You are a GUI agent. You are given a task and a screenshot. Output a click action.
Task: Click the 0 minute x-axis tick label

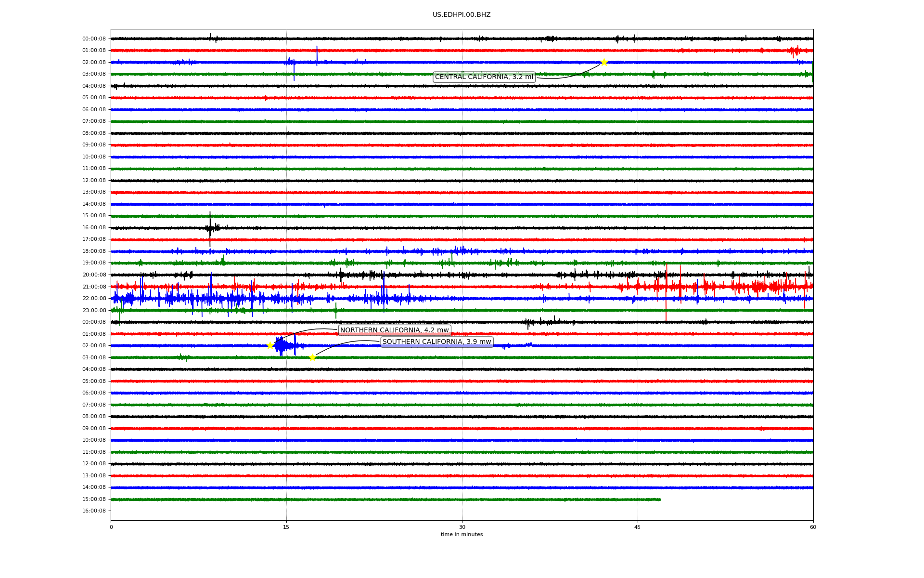click(111, 527)
